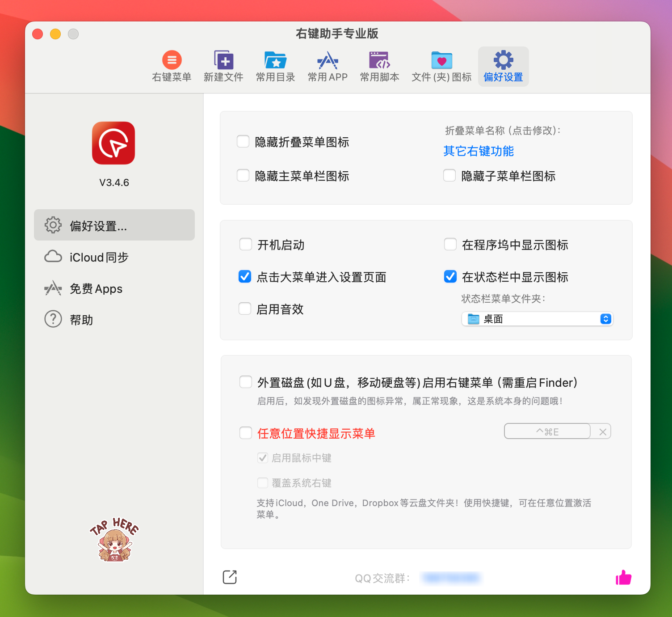Screen dimensions: 672x617
Task: Click the blurred QQ group number
Action: 451,578
